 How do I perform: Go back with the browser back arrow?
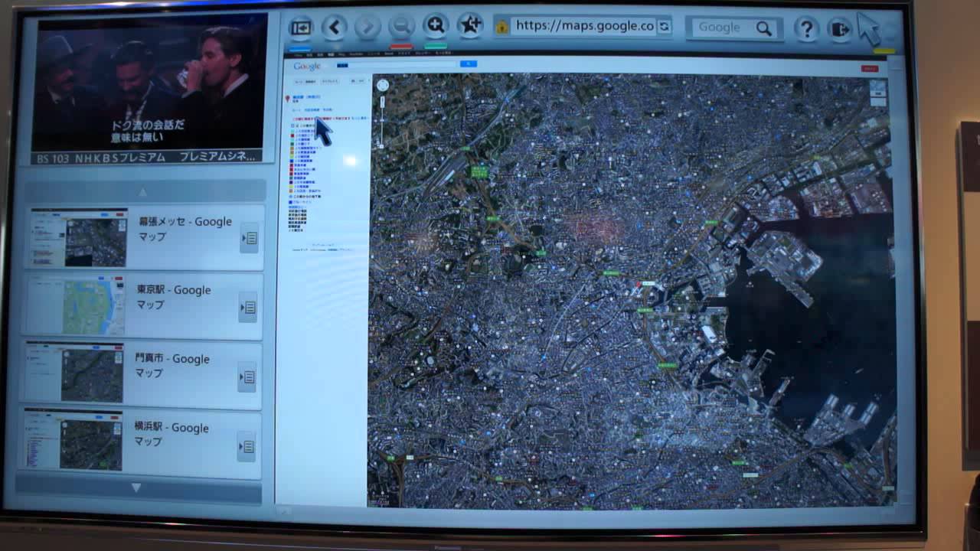334,28
